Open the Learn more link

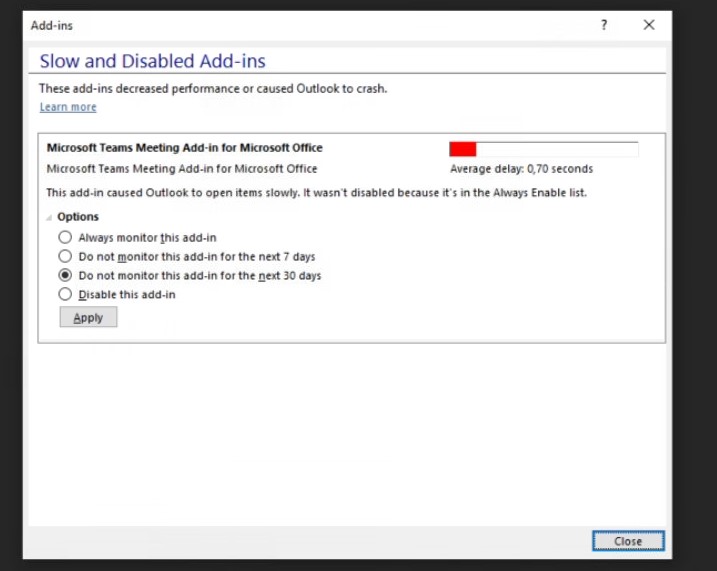68,107
